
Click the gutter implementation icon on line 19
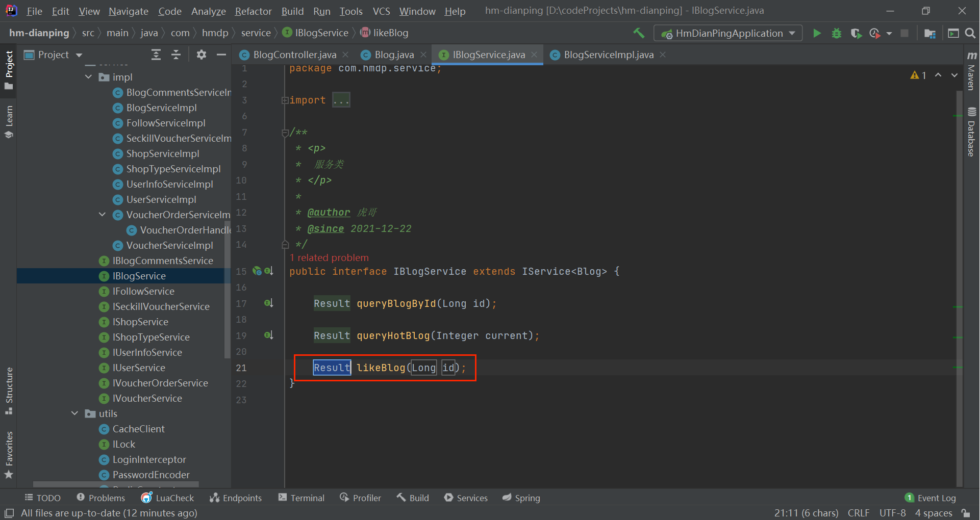click(x=268, y=335)
